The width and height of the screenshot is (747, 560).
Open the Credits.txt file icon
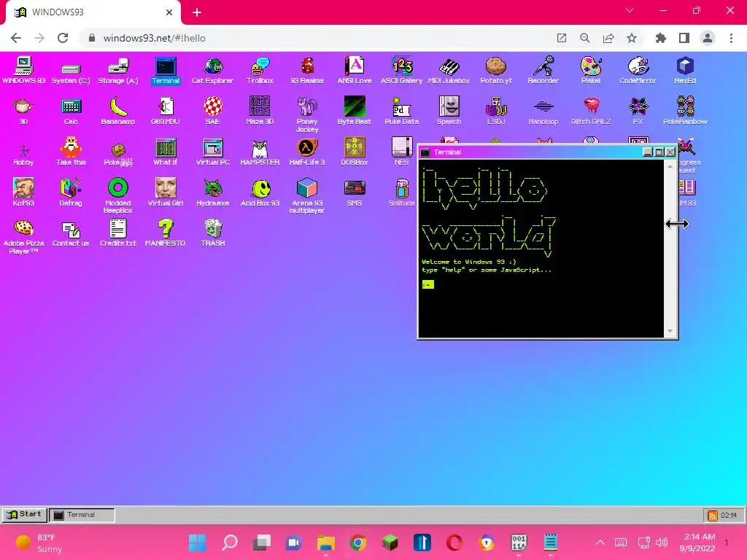[118, 233]
